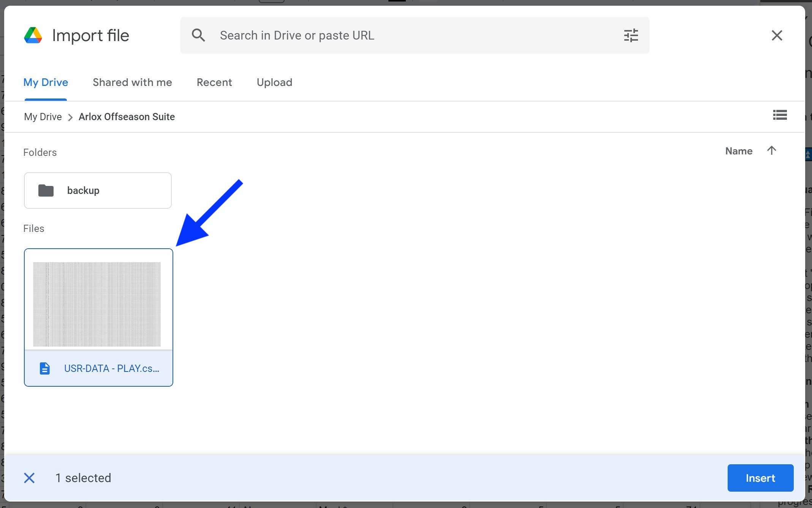Open the Name sort dropdown
This screenshot has height=508, width=812.
coord(739,151)
